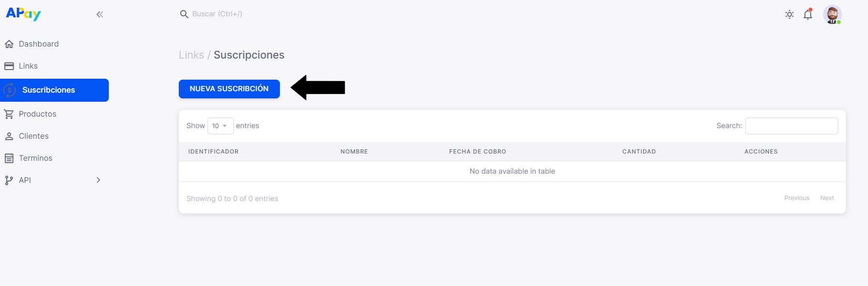Open the Show entries dropdown
The image size is (868, 286).
[220, 125]
